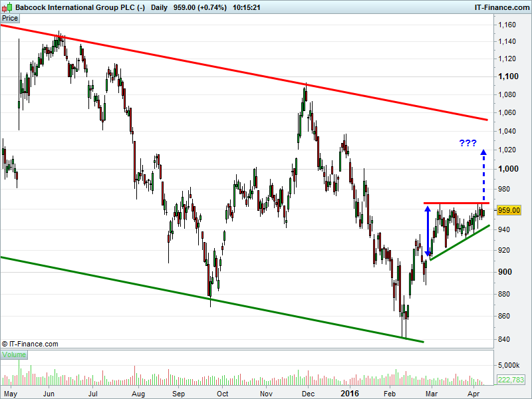The width and height of the screenshot is (532, 399).
Task: Click the candlestick chart icon in title bar
Action: (x=7, y=7)
